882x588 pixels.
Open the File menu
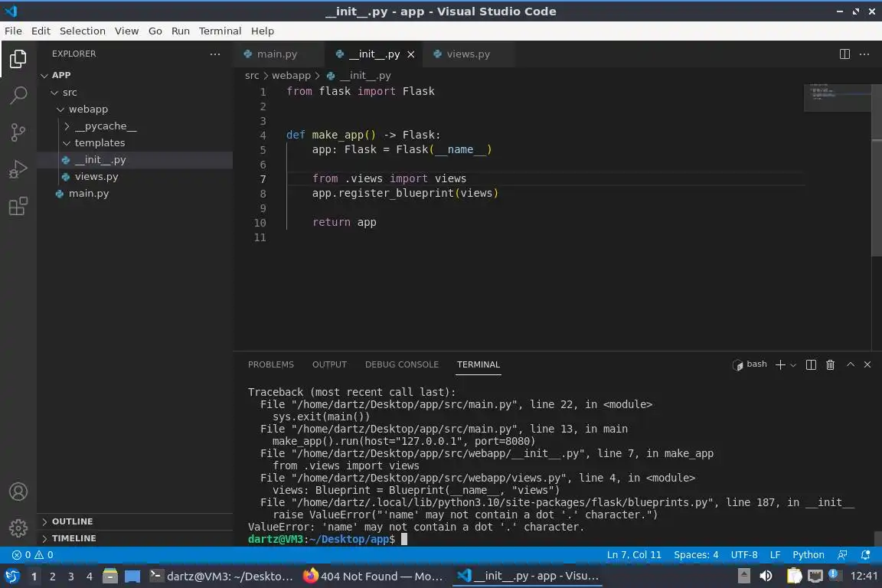(13, 31)
